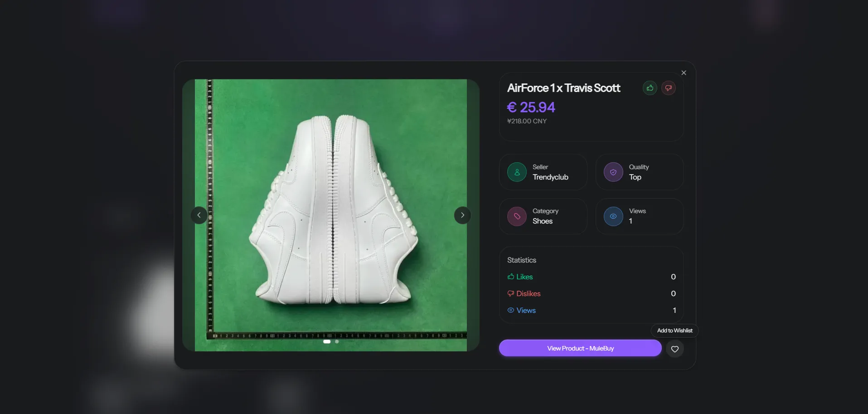Click the Dislikes icon under Statistics
868x414 pixels.
(x=510, y=293)
